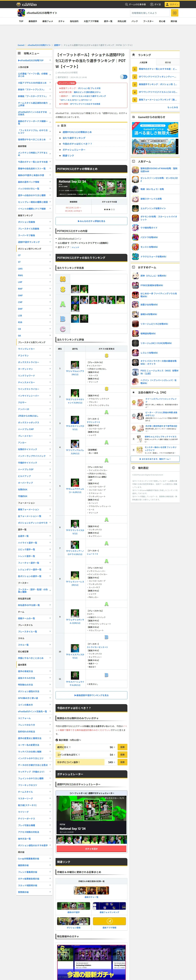
Task: Open TPガブリエウマガリャンイス(09/12) player link
Action: tap(75, 401)
